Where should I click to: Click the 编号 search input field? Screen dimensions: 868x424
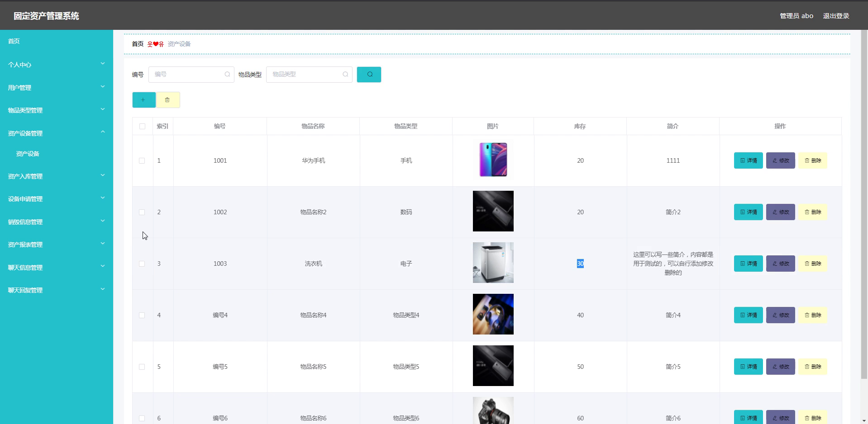click(x=191, y=74)
